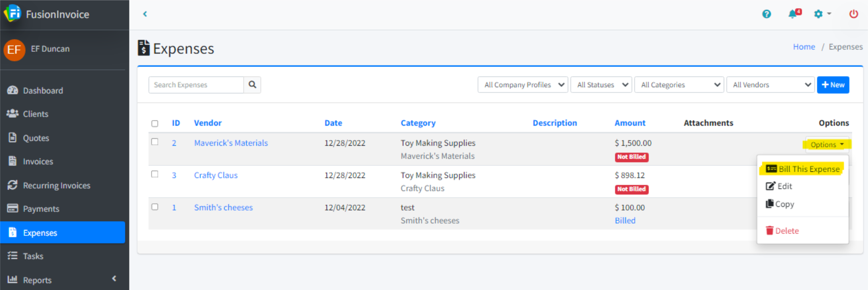Click the search magnifier button

(252, 85)
